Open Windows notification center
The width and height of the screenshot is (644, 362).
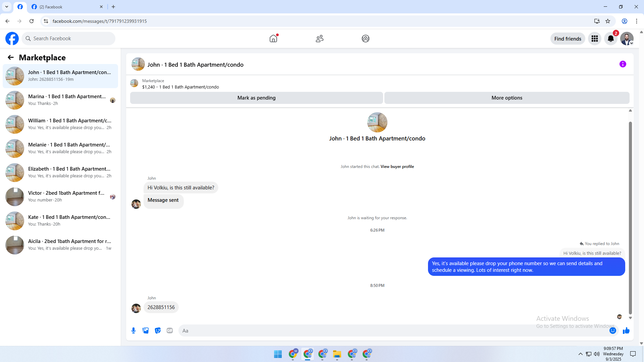click(633, 354)
